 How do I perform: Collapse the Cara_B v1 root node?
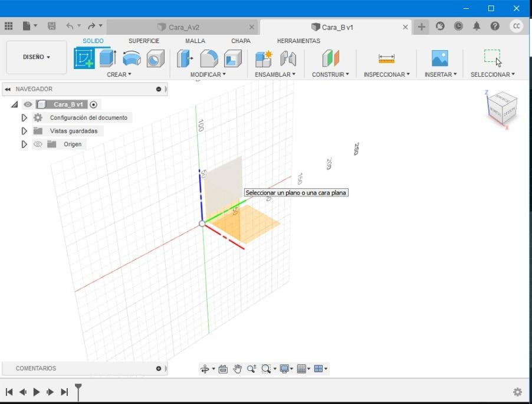pos(15,104)
